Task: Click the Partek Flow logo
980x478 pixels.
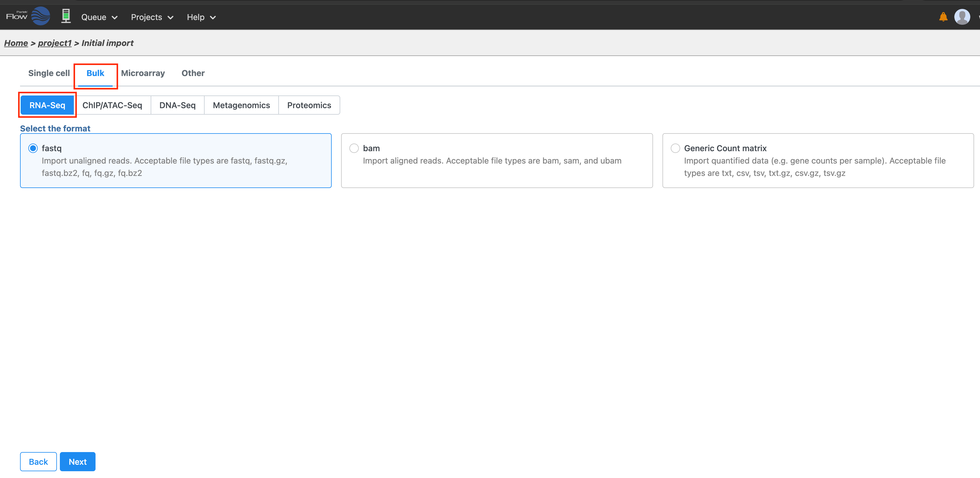Action: pyautogui.click(x=28, y=16)
